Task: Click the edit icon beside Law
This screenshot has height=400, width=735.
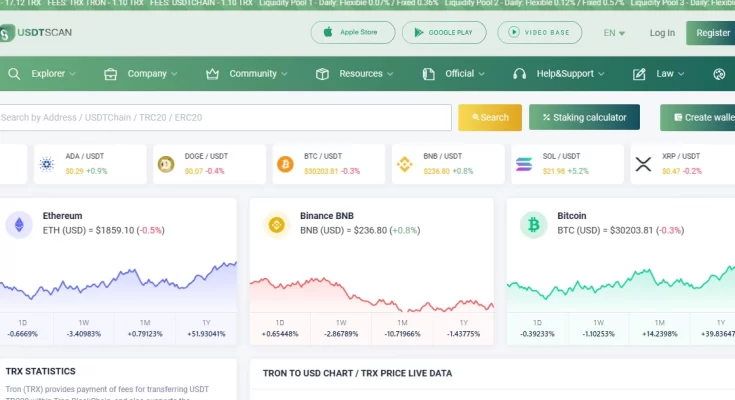Action: (639, 74)
